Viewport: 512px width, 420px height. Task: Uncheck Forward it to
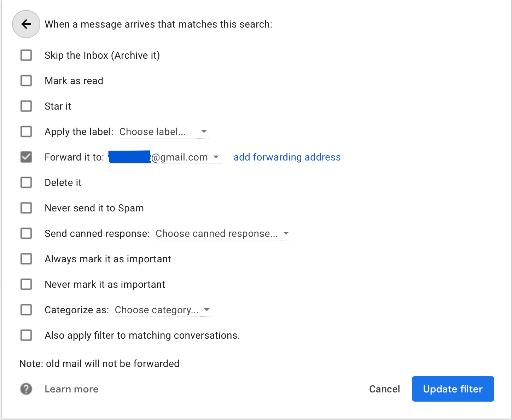(x=26, y=157)
